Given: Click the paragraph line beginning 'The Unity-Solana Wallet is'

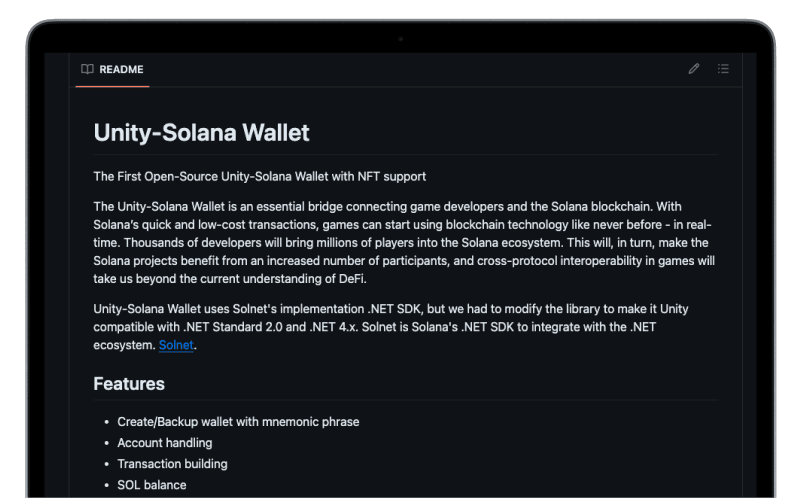Looking at the screenshot, I should click(400, 206).
